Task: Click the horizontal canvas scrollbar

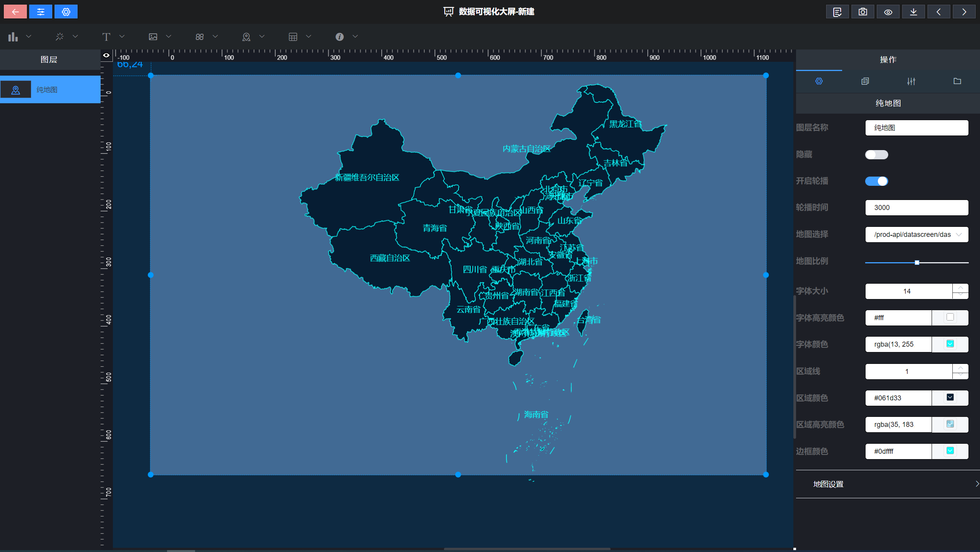Action: click(x=527, y=549)
